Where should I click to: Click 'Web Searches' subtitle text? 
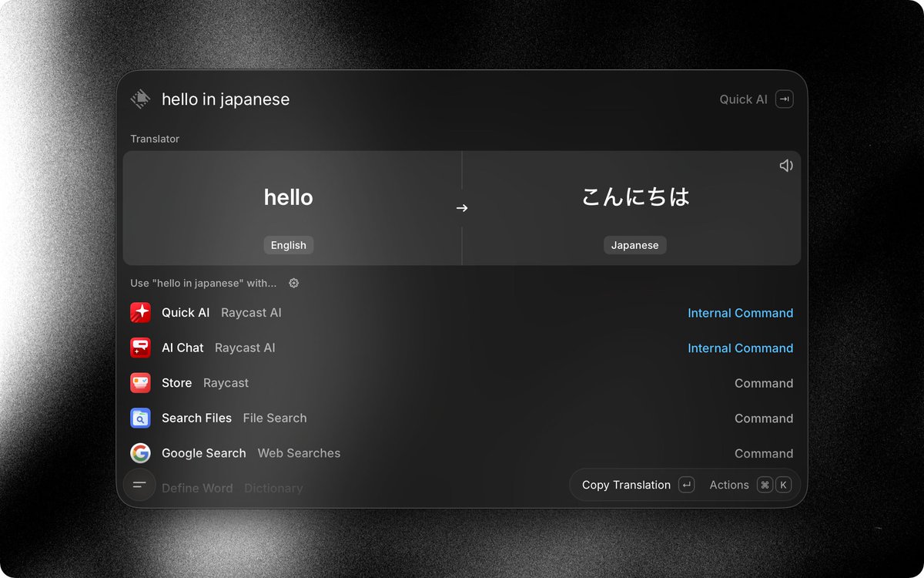tap(299, 454)
